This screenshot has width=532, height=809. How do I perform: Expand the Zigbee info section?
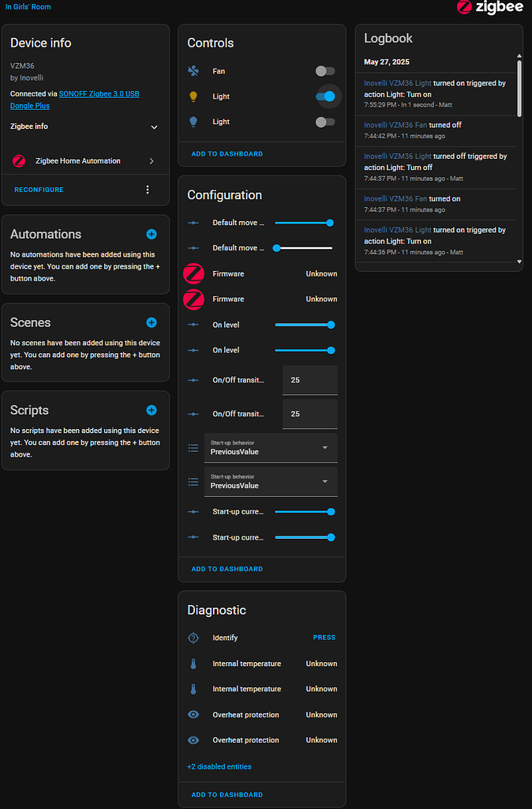pos(154,126)
